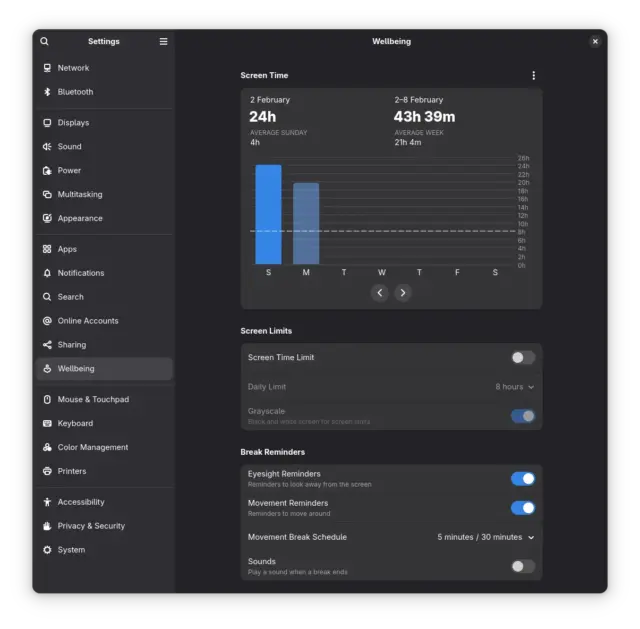The height and width of the screenshot is (629, 640).
Task: Click the Keyboard icon in sidebar
Action: [47, 423]
